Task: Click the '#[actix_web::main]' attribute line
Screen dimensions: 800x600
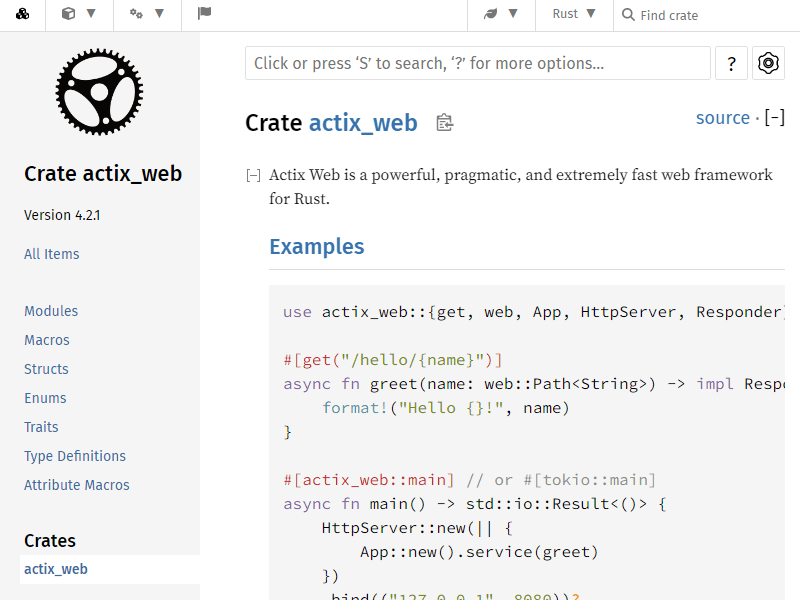Action: tap(369, 480)
